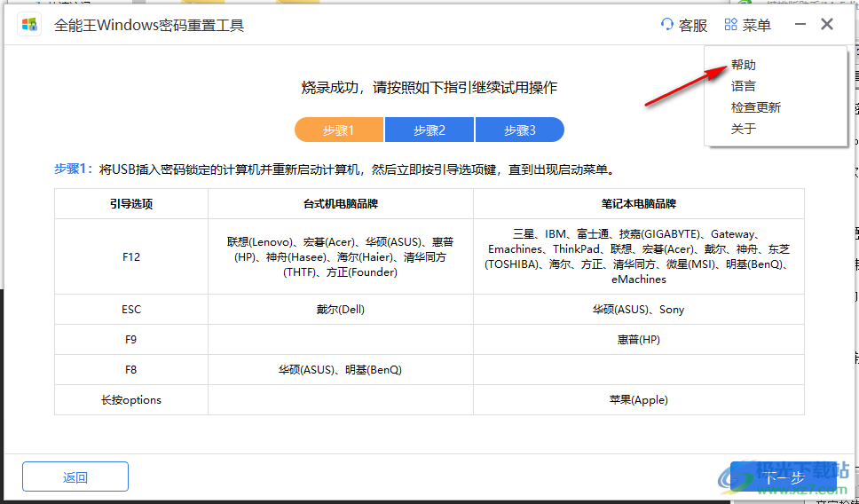Click the 华硕(ASUS)、Sony laptop cell
The image size is (859, 504).
pyautogui.click(x=639, y=310)
